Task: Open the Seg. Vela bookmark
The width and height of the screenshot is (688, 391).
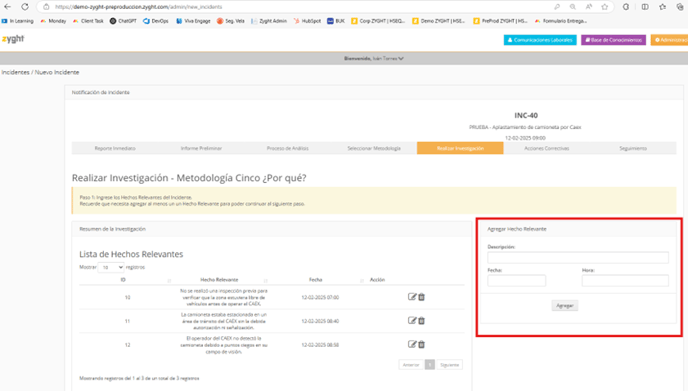Action: point(231,21)
